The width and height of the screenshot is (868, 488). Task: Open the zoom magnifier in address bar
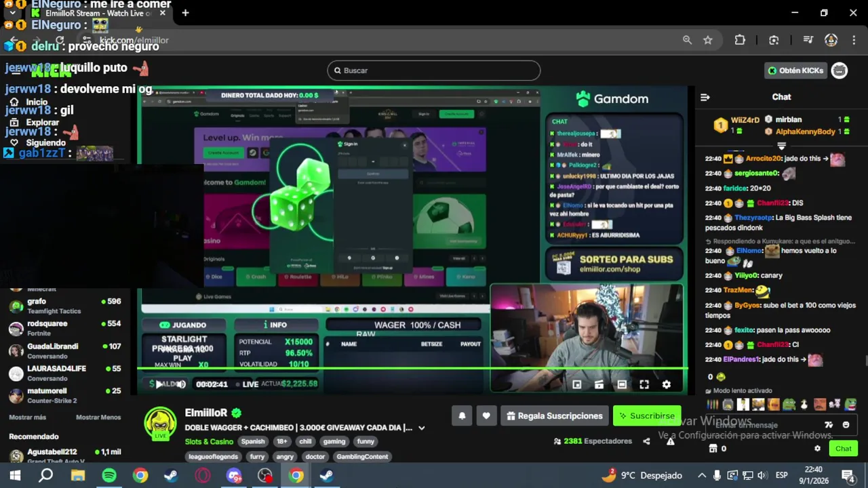tap(687, 40)
